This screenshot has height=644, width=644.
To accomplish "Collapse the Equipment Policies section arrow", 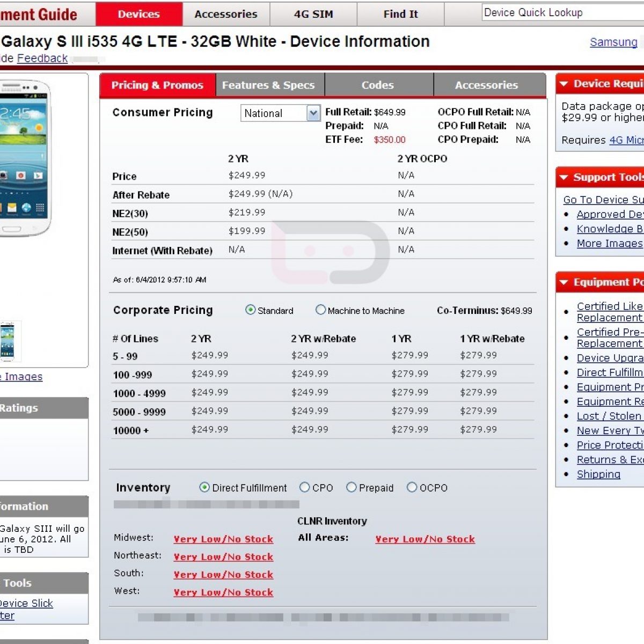I will (563, 282).
